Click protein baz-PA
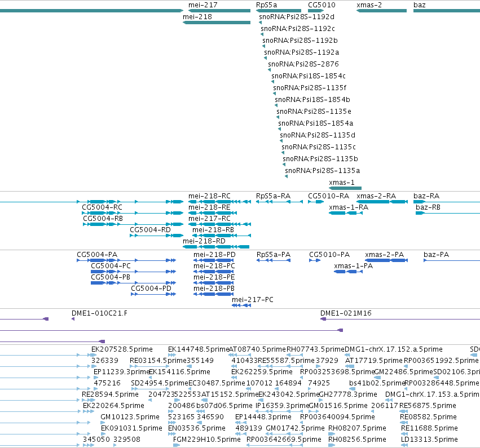480x448 pixels. pyautogui.click(x=436, y=255)
